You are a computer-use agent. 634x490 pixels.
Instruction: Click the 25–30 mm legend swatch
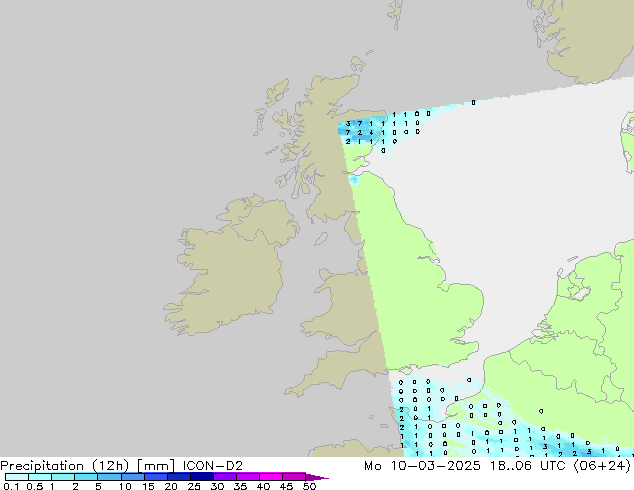point(201,477)
